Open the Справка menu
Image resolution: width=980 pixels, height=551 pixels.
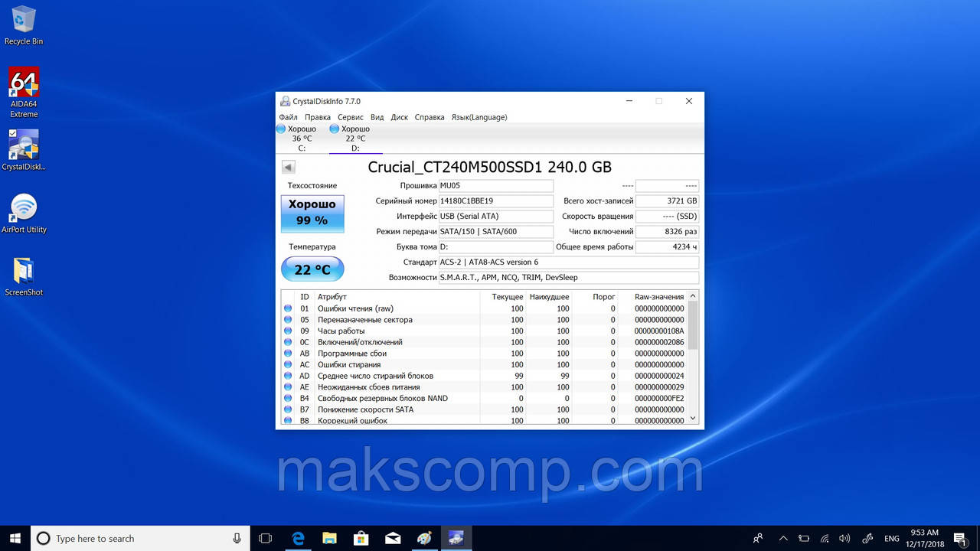430,117
